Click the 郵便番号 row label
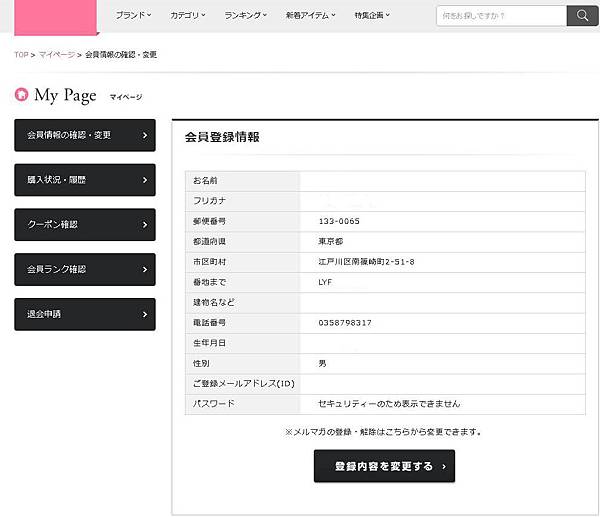Image resolution: width=600 pixels, height=517 pixels. click(209, 221)
